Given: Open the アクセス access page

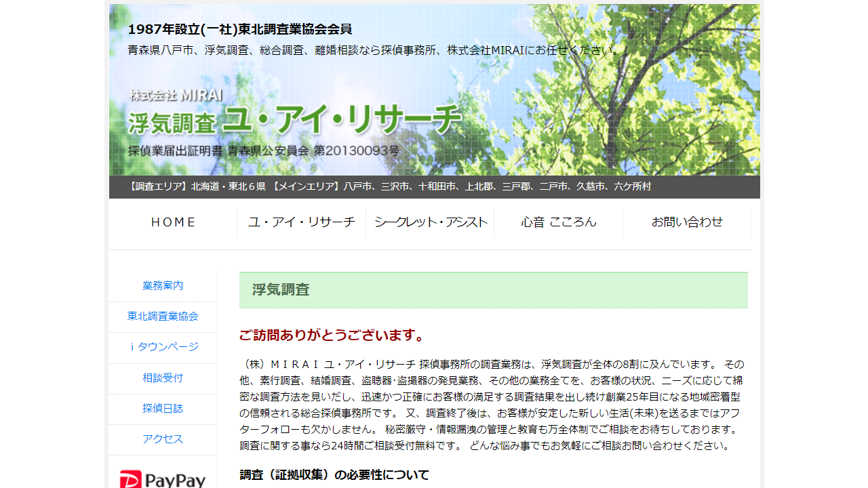Looking at the screenshot, I should point(162,439).
